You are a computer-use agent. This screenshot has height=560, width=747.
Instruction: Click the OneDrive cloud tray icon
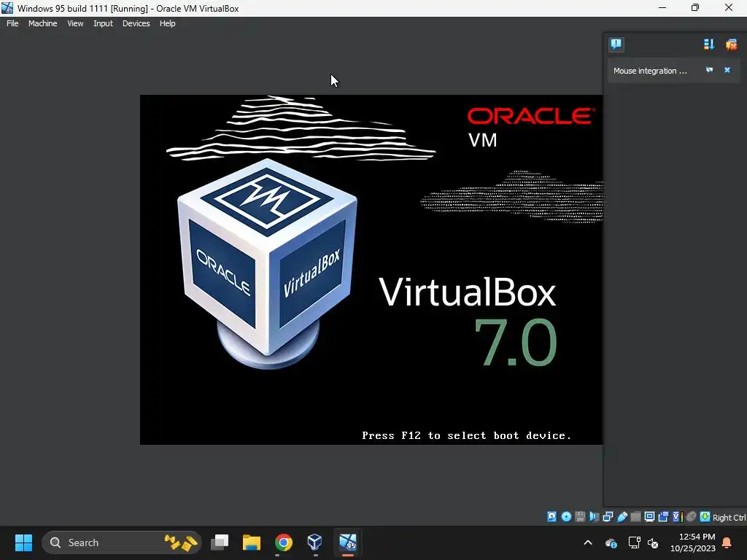coord(611,542)
